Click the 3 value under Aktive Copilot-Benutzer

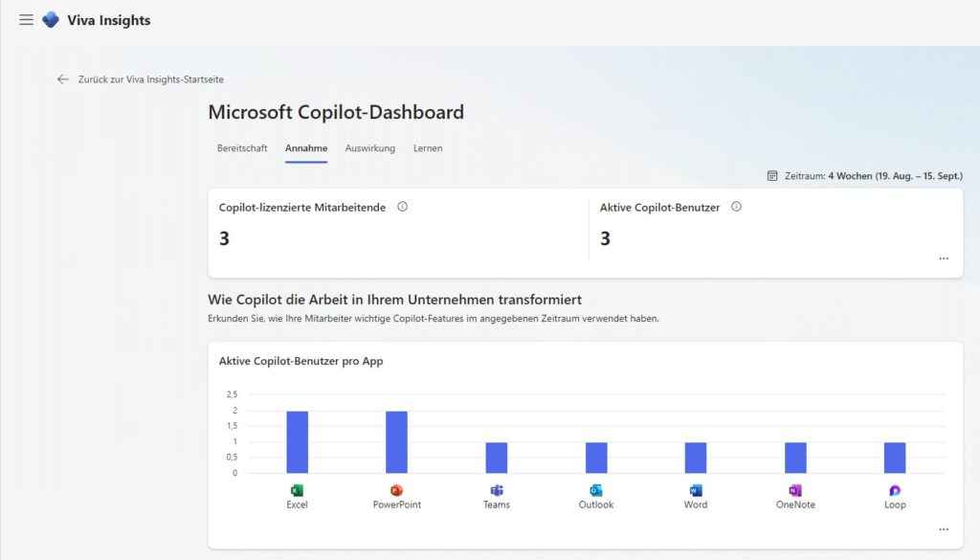[605, 238]
